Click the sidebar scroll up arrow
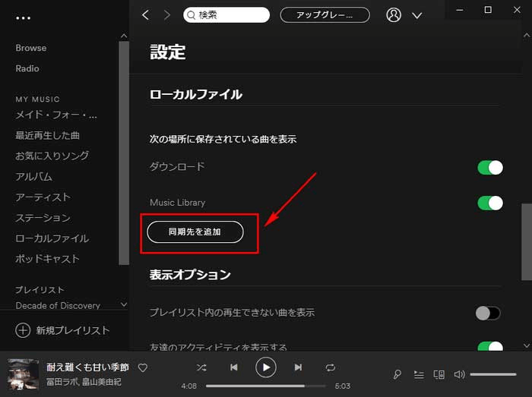Screen dimensions: 532x397 [124, 36]
